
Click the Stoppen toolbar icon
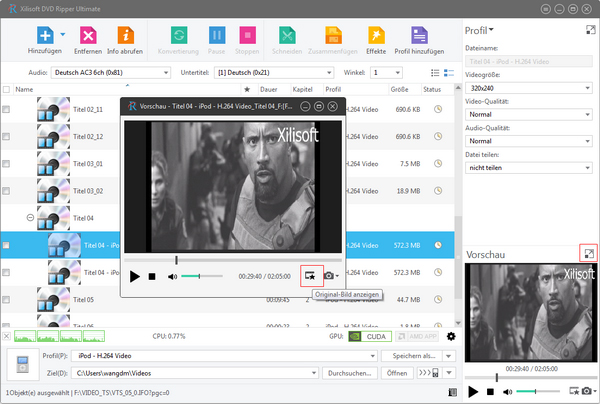(x=247, y=35)
